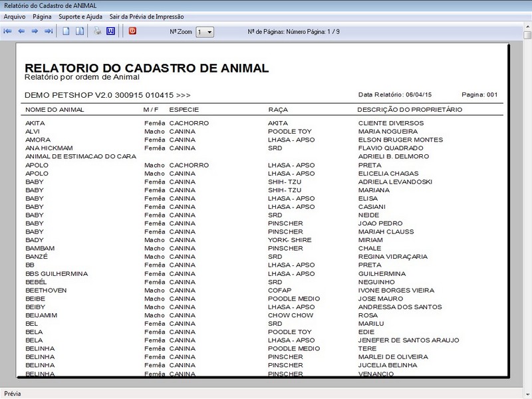Click the vertical scrollbar up arrow

point(527,26)
